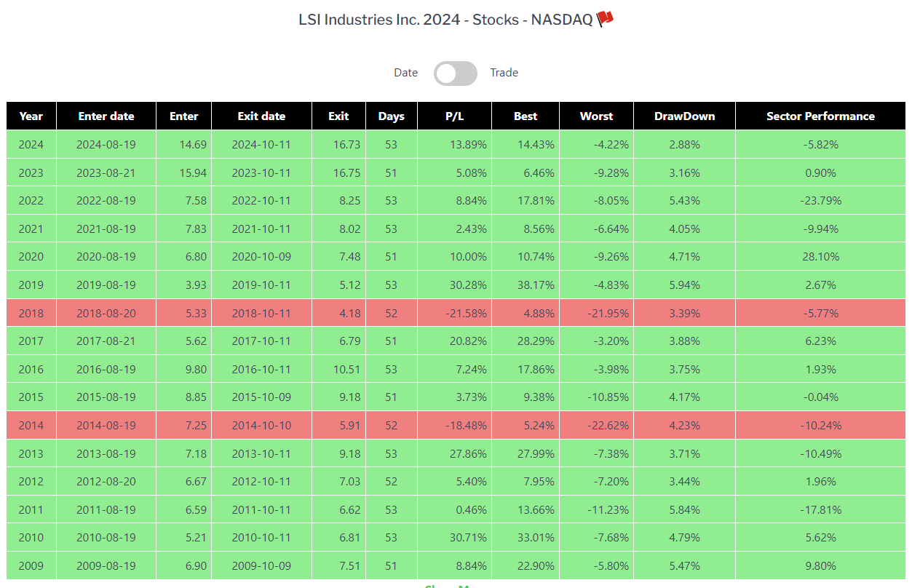
Task: Click exit date 2014-10-10
Action: [x=261, y=426]
